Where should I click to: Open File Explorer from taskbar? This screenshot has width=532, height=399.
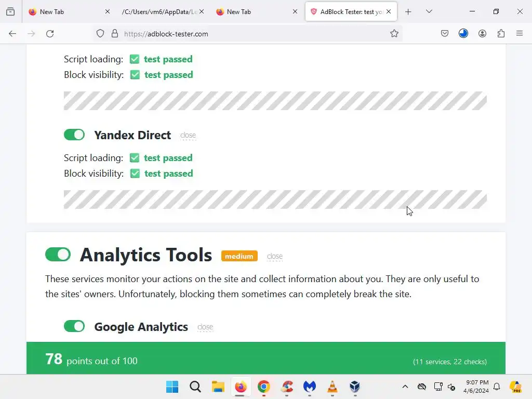(x=218, y=387)
